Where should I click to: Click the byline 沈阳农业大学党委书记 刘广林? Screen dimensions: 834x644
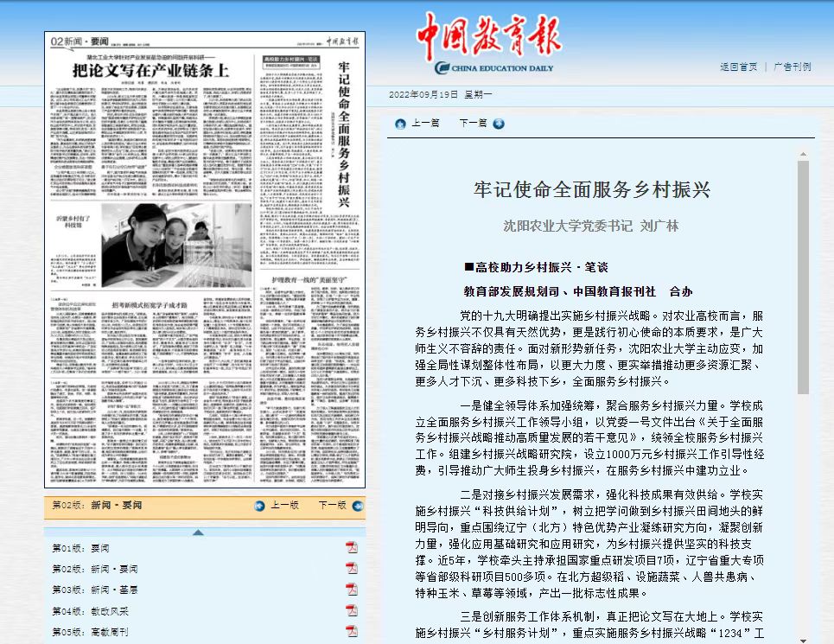591,226
